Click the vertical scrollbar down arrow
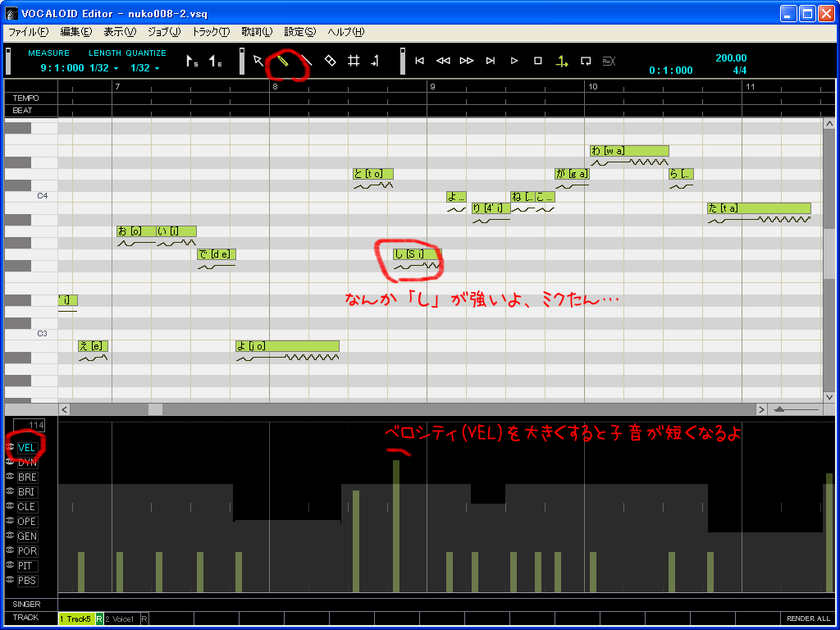 click(829, 398)
